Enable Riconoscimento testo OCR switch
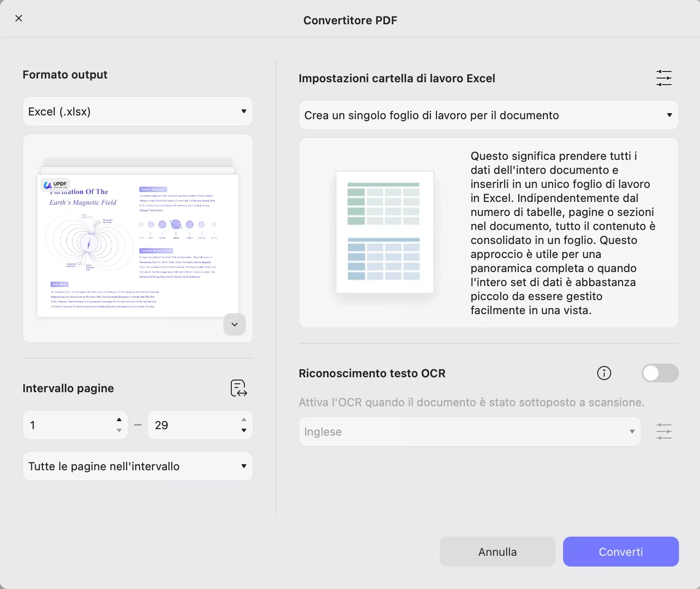The width and height of the screenshot is (700, 589). coord(659,373)
